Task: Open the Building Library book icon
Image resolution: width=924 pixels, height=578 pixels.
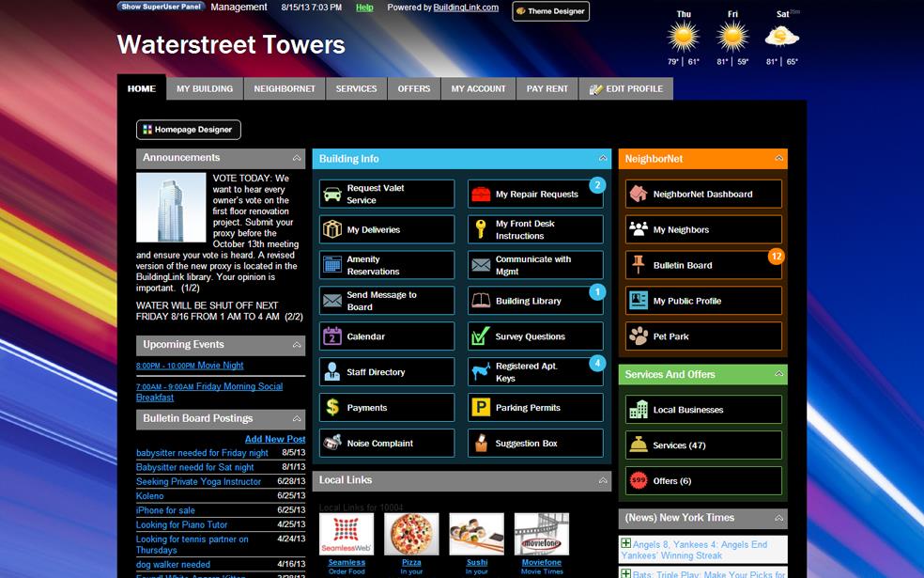Action: [x=481, y=301]
